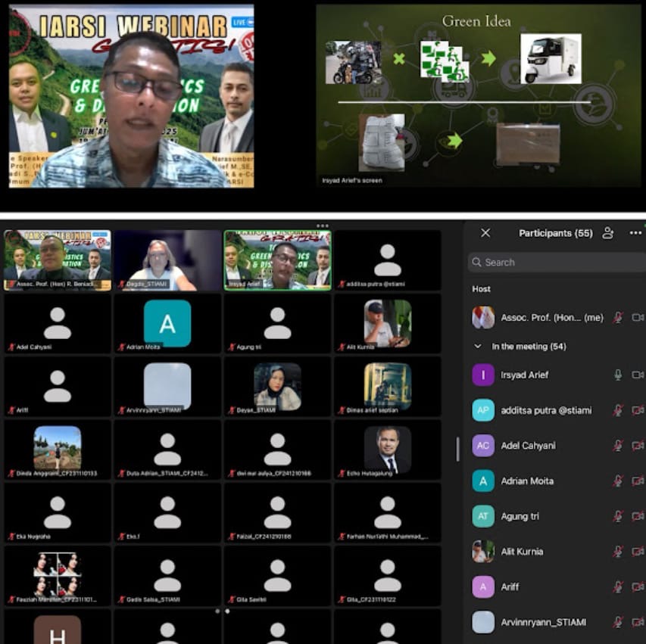Click Alit Kurnia microphone icon
Screen dimensions: 646x644
617,552
